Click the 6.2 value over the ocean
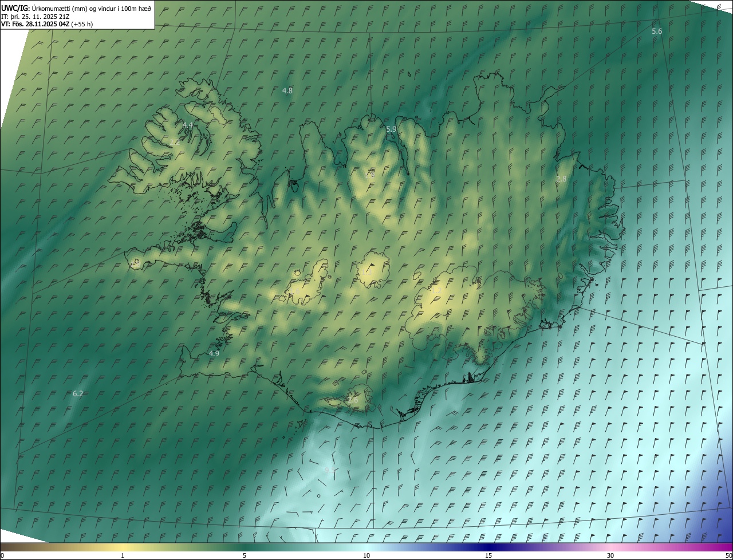The width and height of the screenshot is (733, 560). (x=78, y=394)
